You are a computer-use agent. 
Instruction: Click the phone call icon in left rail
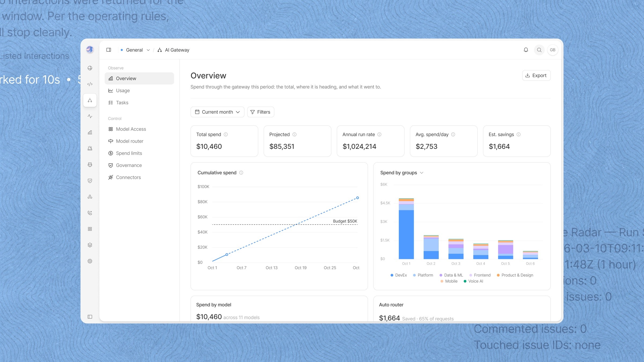tap(90, 213)
